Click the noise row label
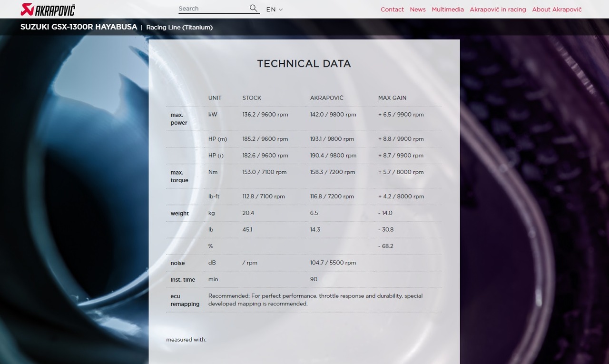This screenshot has width=609, height=364. [178, 263]
